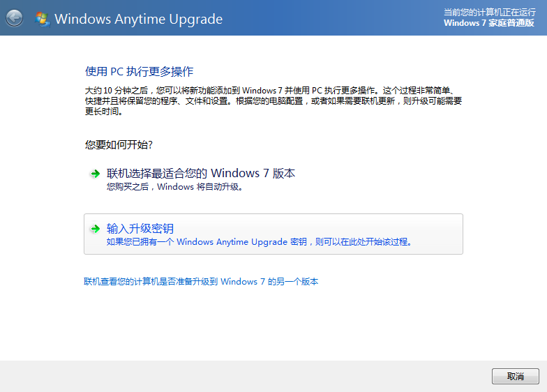
Task: Click subtitle 您购买之后，Windows 将自动升级。
Action: [x=174, y=187]
